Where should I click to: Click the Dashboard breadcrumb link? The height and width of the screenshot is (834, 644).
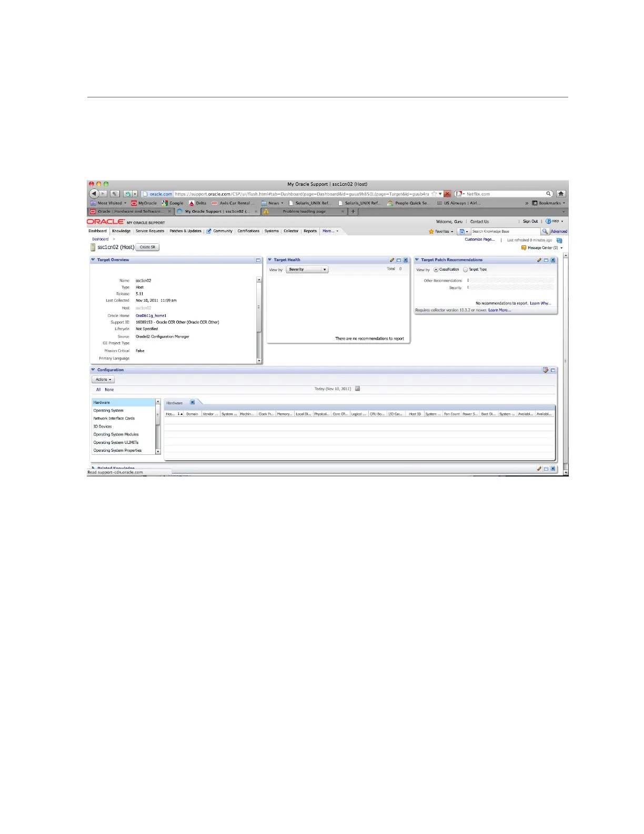pos(100,239)
